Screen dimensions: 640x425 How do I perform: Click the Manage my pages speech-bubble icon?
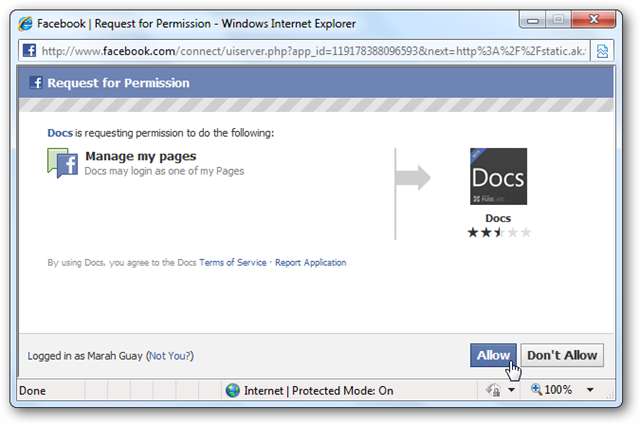pyautogui.click(x=64, y=163)
